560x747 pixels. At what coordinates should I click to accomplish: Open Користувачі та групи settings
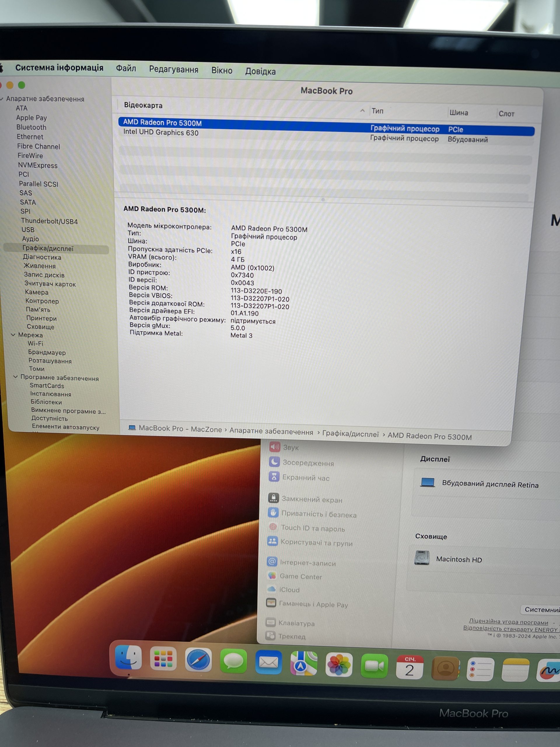310,542
